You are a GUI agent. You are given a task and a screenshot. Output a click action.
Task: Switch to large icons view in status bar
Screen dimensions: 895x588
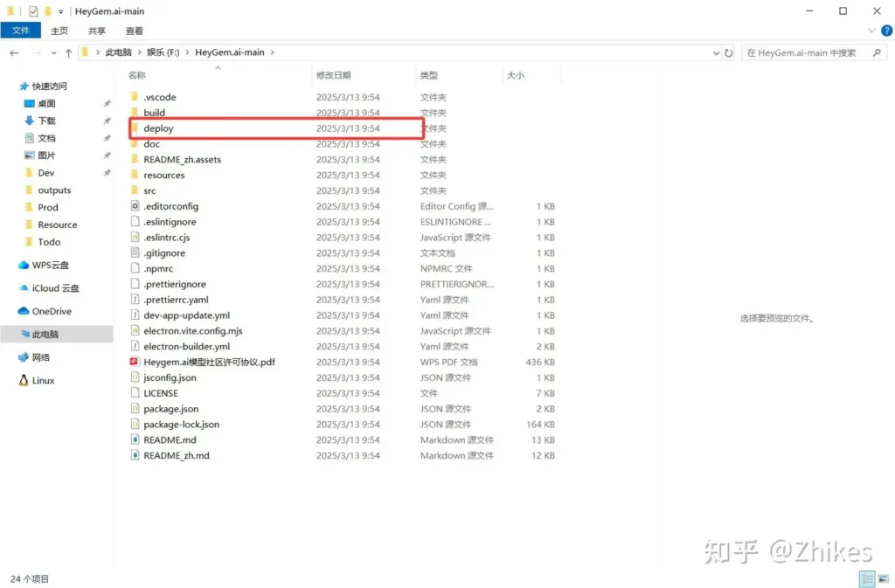[882, 579]
